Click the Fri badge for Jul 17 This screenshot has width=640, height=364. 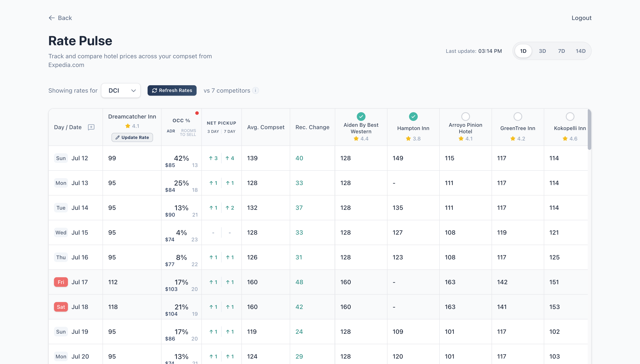[x=61, y=282]
